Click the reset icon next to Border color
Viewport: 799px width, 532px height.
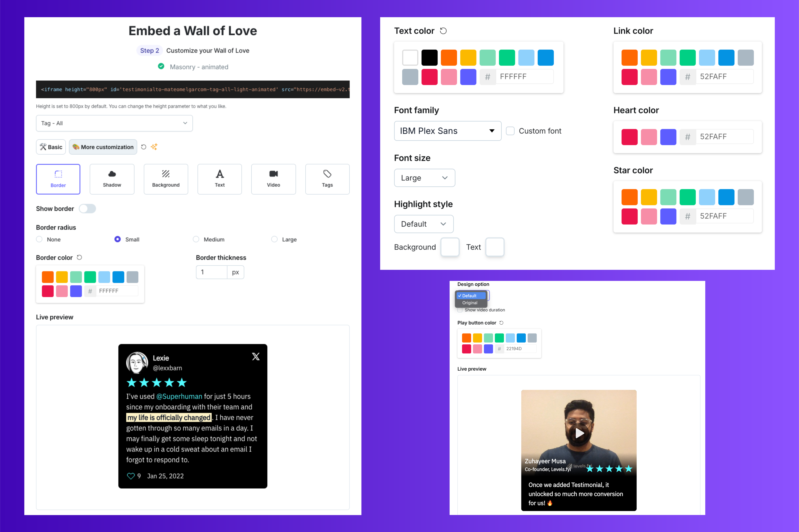pos(79,258)
